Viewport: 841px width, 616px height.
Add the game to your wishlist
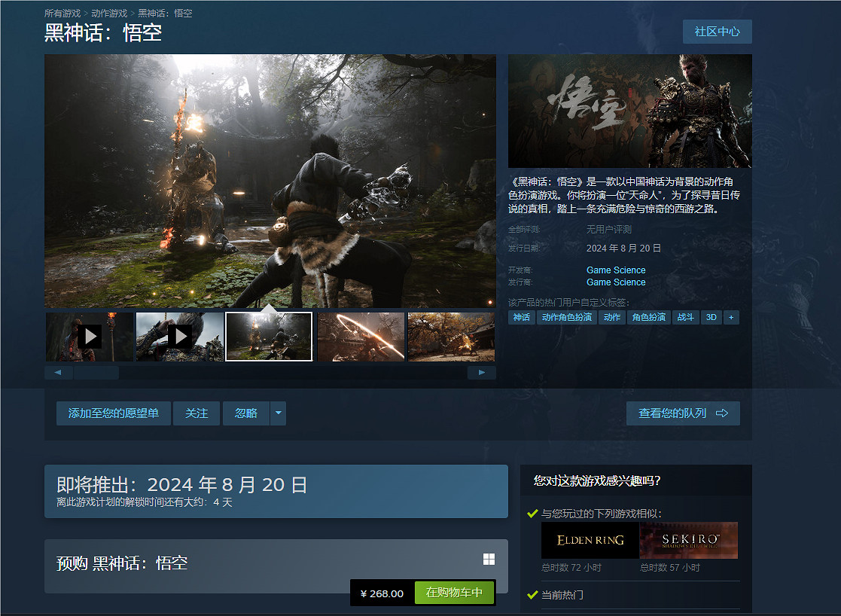pos(114,413)
